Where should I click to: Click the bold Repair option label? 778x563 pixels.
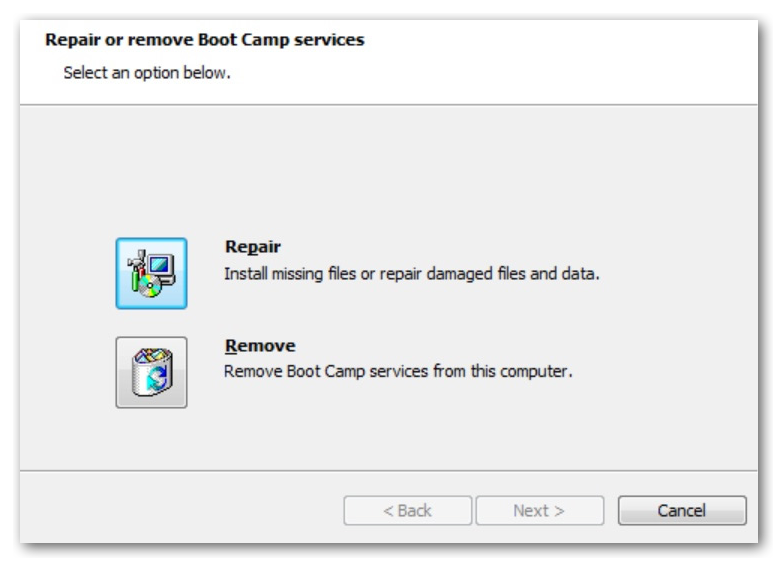click(x=253, y=247)
